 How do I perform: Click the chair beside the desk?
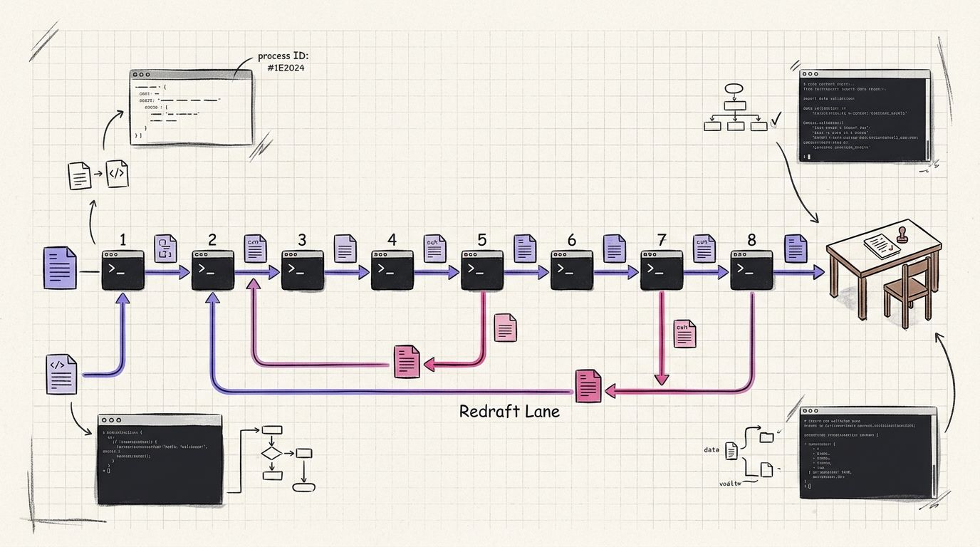[x=907, y=291]
